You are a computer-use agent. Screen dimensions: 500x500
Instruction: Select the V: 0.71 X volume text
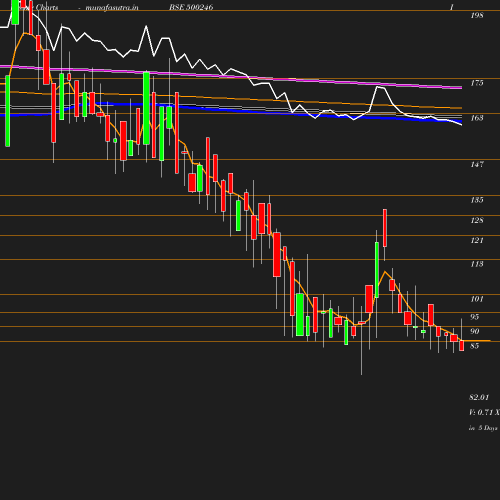click(x=484, y=412)
